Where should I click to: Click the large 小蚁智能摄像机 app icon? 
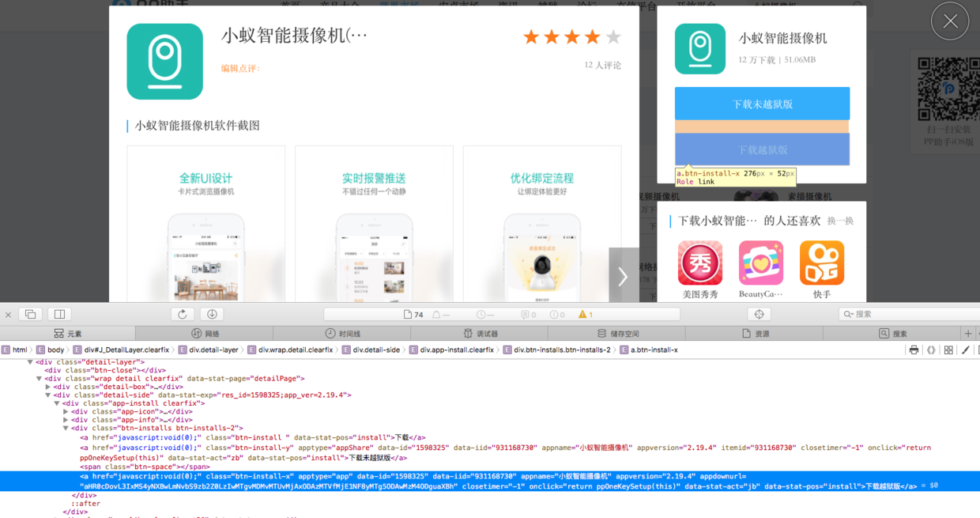(x=164, y=62)
